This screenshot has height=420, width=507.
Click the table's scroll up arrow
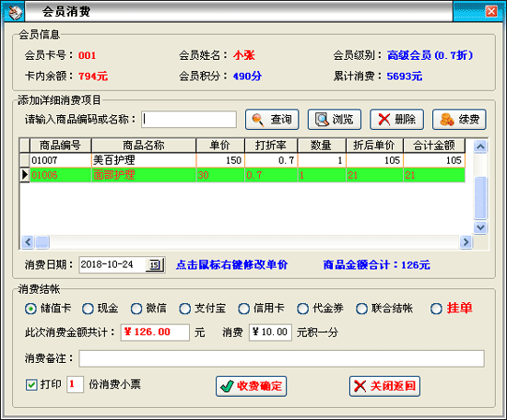point(480,146)
